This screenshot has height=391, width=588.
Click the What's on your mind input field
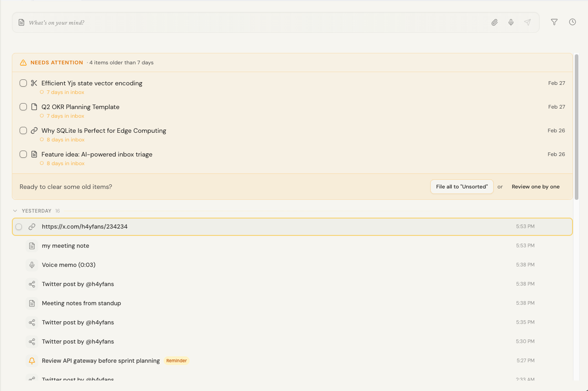(x=182, y=22)
